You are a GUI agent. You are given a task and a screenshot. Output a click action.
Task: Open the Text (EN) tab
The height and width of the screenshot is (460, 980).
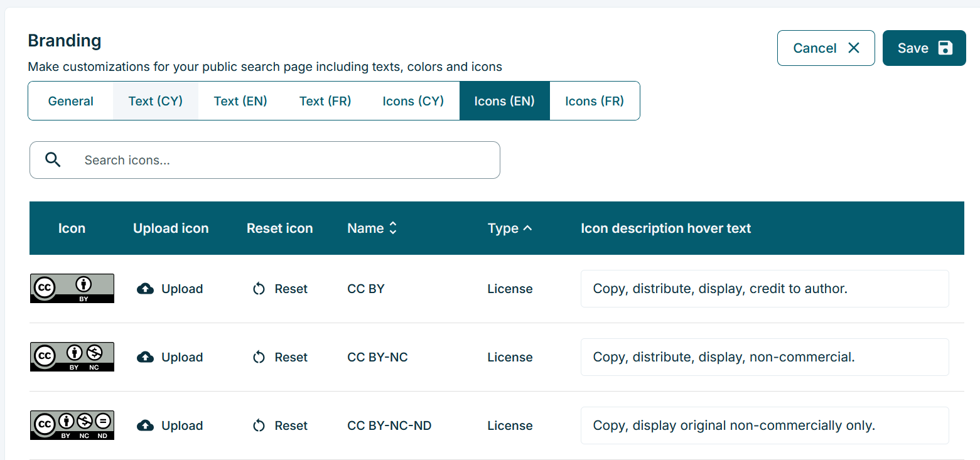(x=240, y=100)
